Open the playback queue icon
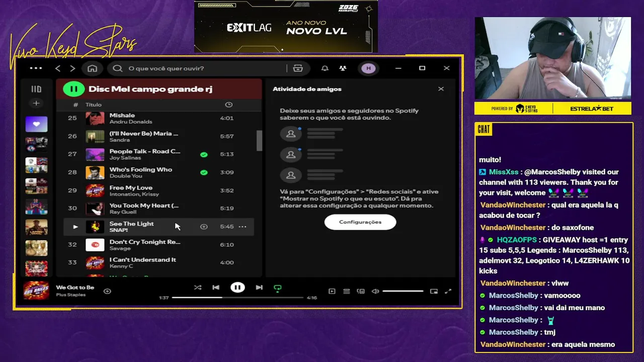The image size is (644, 362). [x=346, y=291]
